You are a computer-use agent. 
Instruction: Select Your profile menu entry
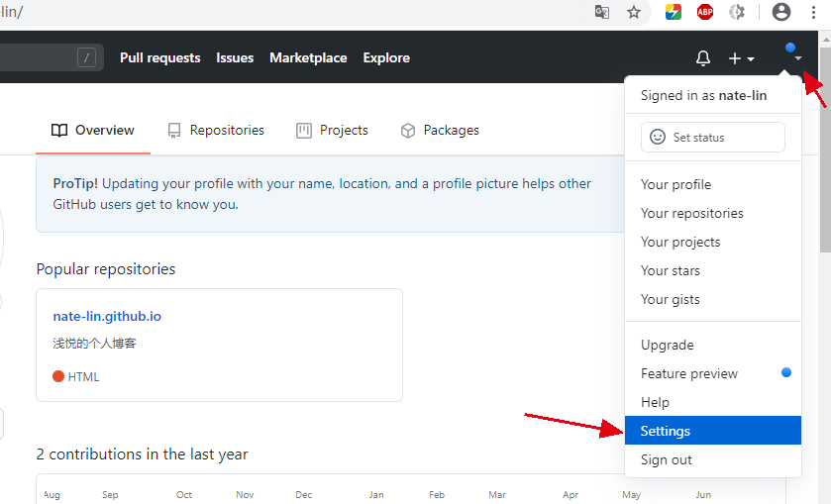(675, 184)
